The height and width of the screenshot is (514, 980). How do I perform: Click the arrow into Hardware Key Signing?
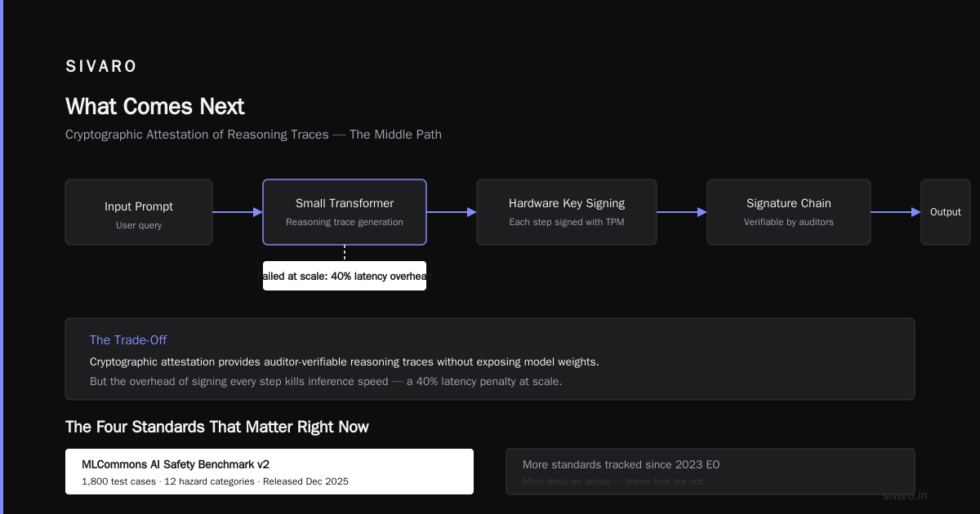tap(452, 212)
